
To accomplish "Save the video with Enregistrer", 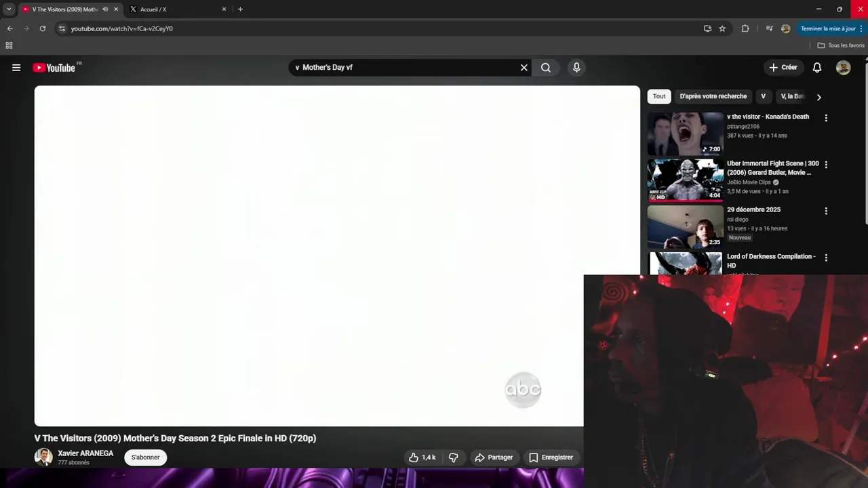I will tap(551, 457).
